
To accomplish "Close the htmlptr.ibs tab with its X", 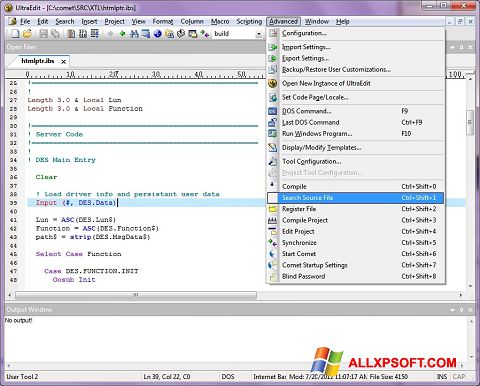I will pyautogui.click(x=63, y=62).
